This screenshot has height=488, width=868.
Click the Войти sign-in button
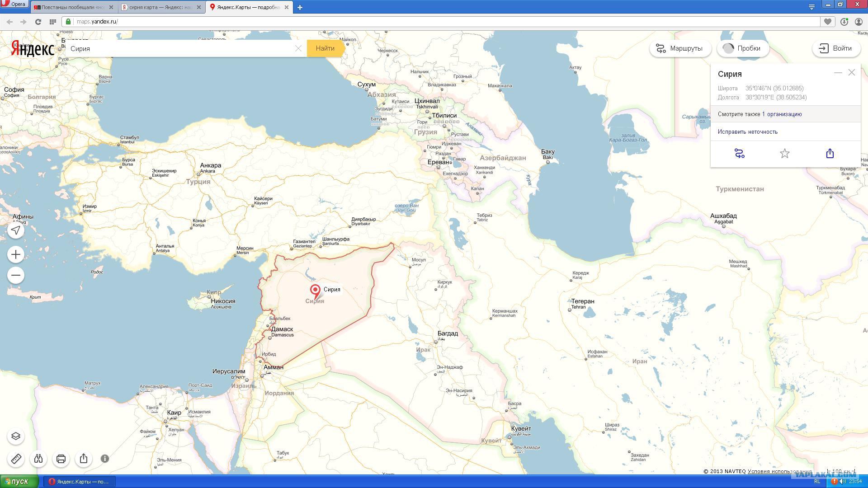[836, 48]
